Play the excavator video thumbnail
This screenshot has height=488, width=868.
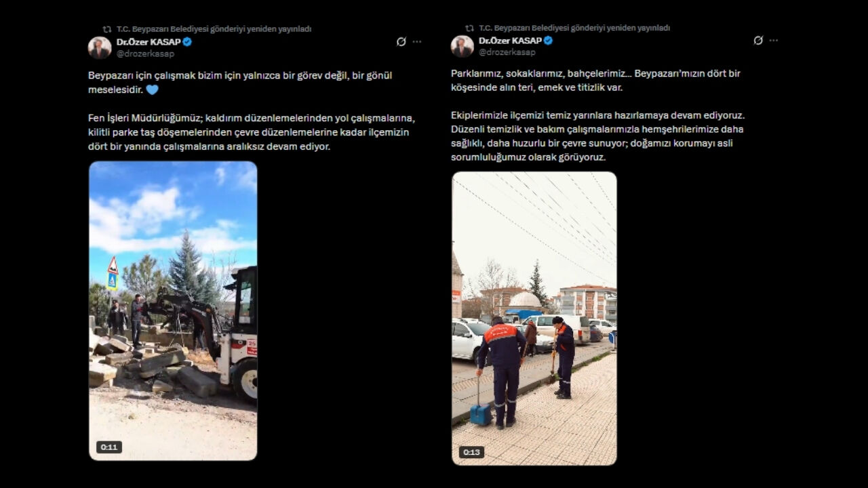(173, 311)
